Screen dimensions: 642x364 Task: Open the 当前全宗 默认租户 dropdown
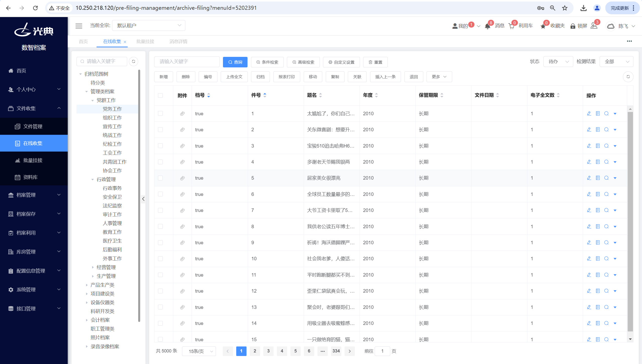coord(149,26)
